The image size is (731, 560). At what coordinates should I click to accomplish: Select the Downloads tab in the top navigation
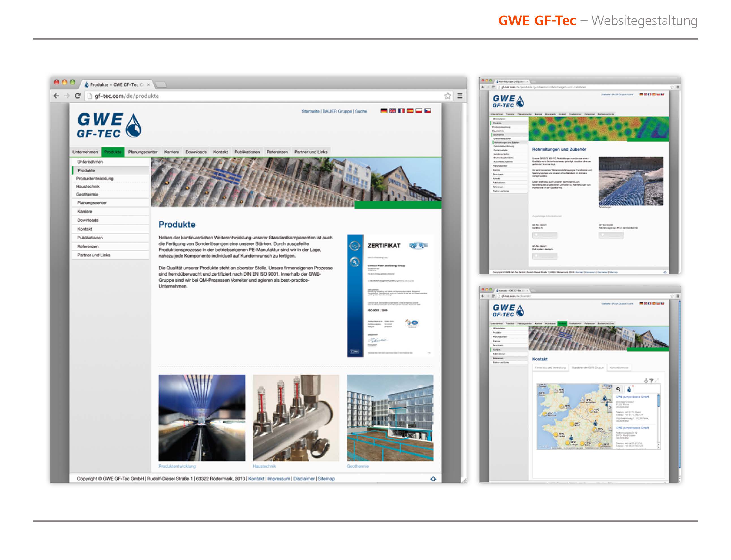point(196,152)
